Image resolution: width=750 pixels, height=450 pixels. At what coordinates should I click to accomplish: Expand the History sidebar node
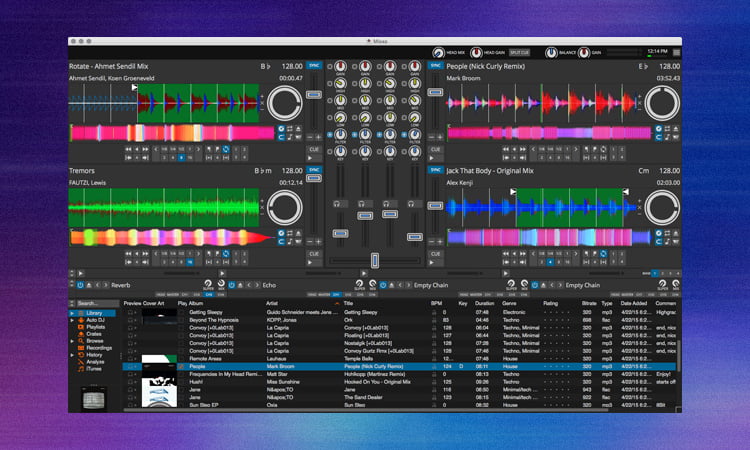coord(71,355)
